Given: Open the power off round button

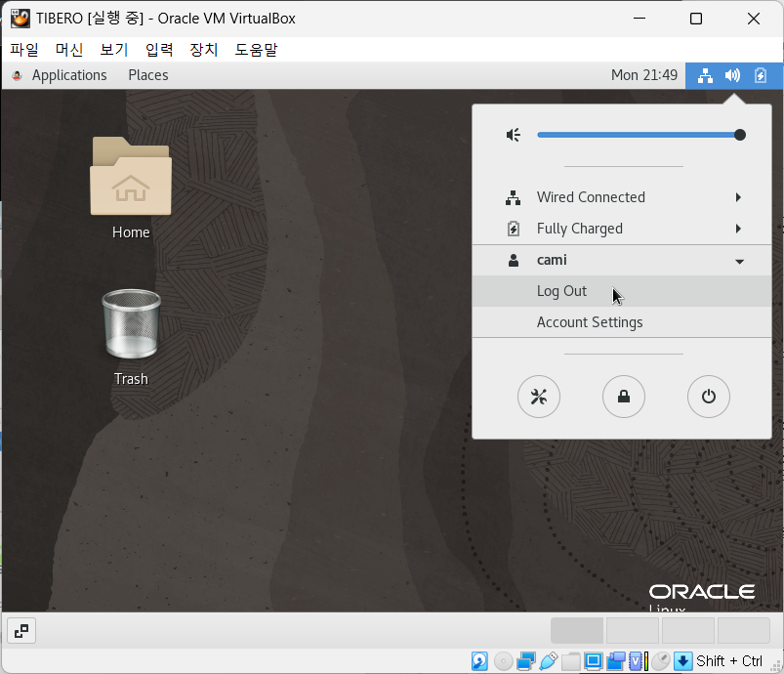Looking at the screenshot, I should coord(709,397).
